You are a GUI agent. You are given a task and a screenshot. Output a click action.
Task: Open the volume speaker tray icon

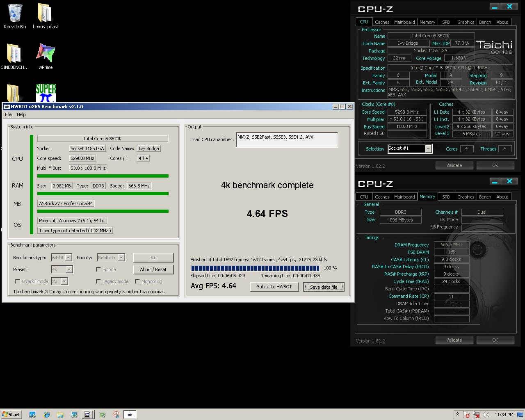486,415
